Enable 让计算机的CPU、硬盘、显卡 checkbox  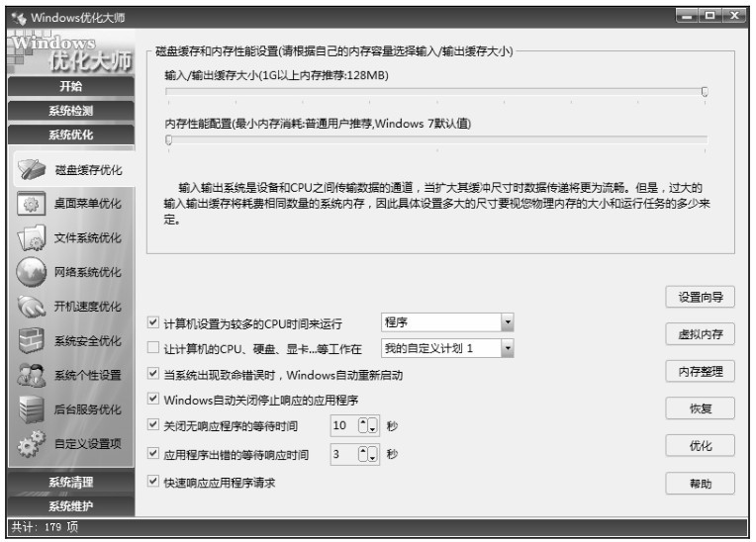(153, 347)
